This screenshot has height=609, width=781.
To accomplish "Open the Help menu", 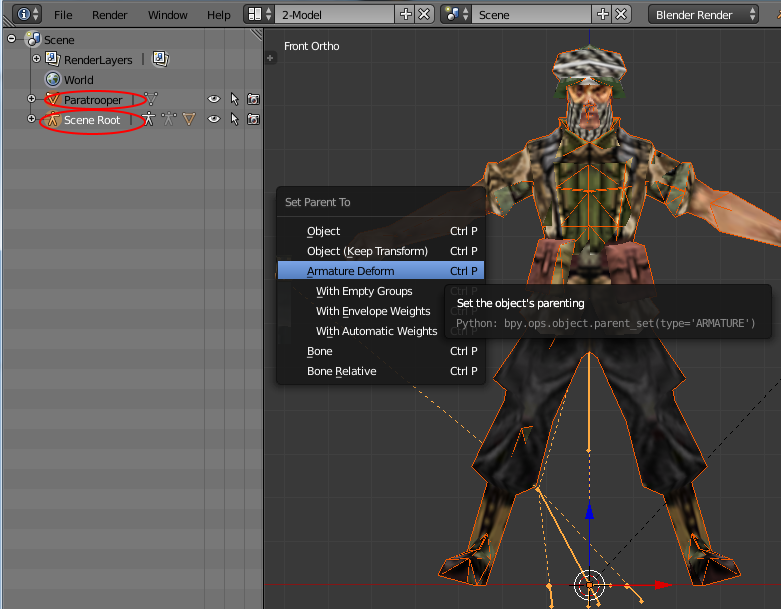I will (x=219, y=15).
